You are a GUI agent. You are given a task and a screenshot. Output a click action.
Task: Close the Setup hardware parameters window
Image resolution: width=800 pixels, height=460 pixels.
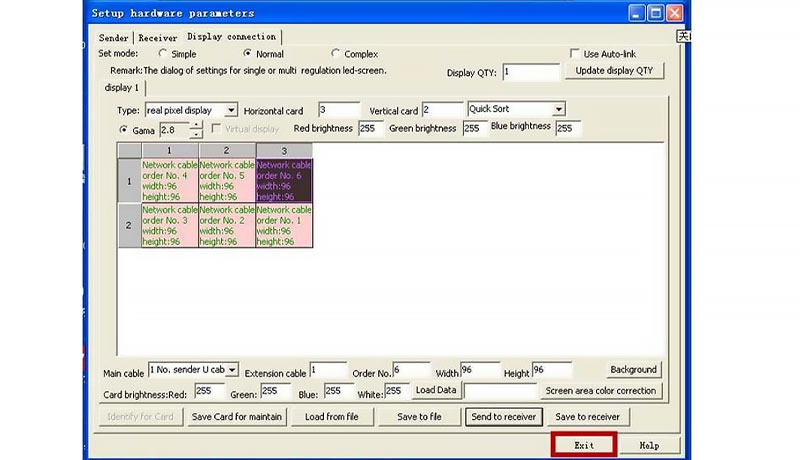pos(674,13)
